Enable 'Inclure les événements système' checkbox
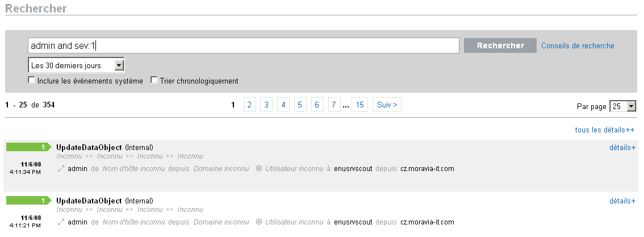 (x=32, y=81)
